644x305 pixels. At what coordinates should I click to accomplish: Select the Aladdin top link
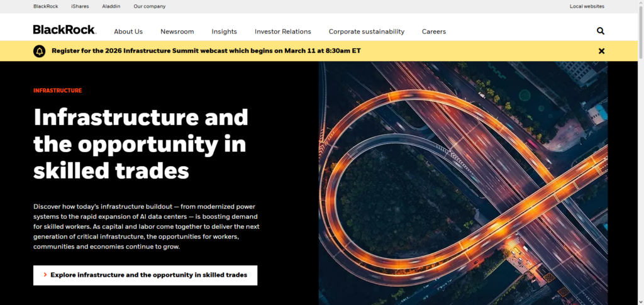[111, 6]
